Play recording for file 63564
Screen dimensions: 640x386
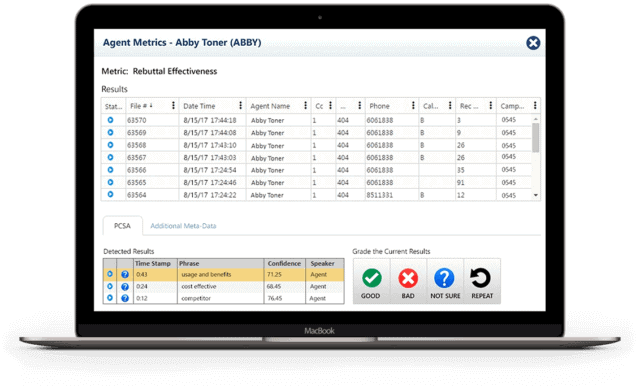110,194
